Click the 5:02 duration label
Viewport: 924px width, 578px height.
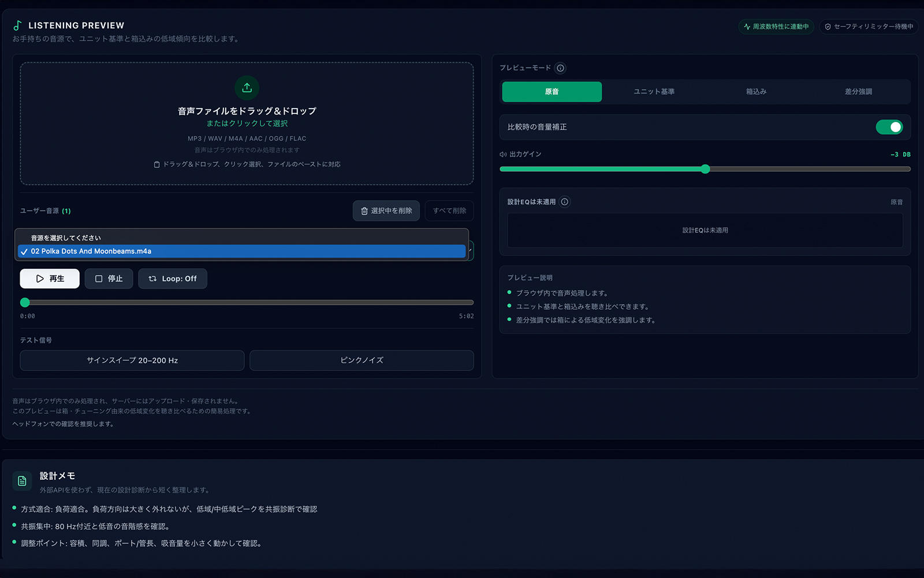click(x=467, y=316)
